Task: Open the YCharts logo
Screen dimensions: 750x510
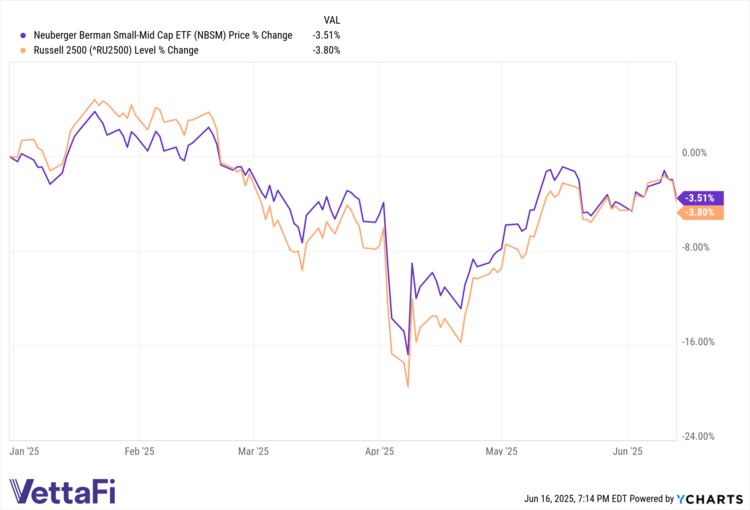Action: click(711, 497)
